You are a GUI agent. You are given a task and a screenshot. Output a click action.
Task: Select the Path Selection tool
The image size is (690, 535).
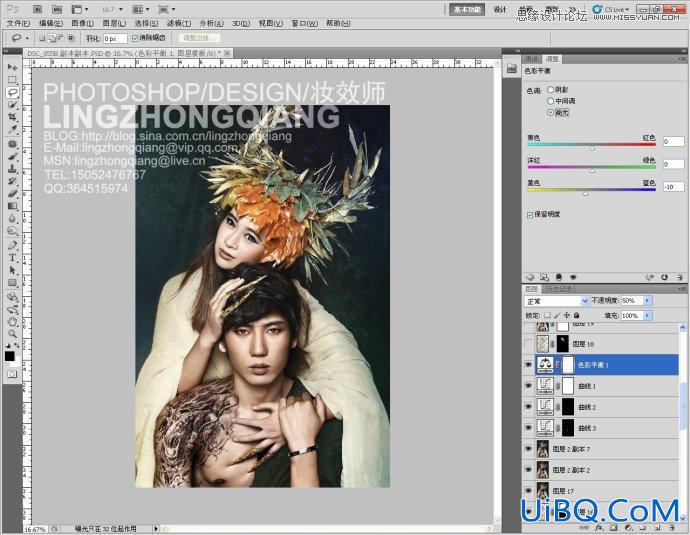click(x=12, y=270)
